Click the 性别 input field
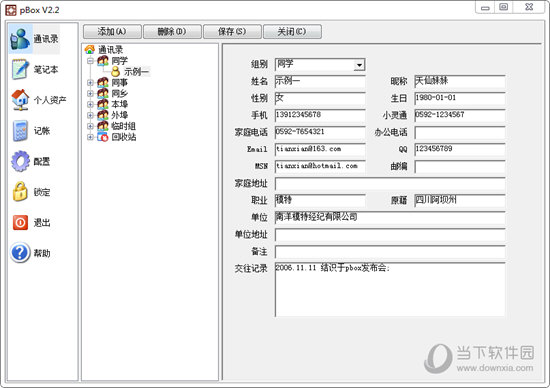 pyautogui.click(x=320, y=99)
